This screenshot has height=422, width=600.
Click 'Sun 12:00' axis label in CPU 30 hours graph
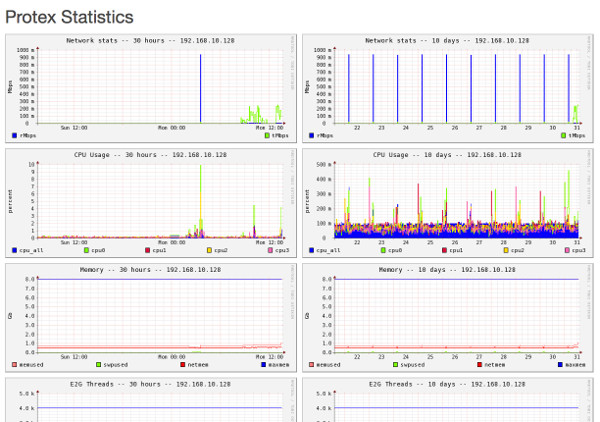point(74,243)
